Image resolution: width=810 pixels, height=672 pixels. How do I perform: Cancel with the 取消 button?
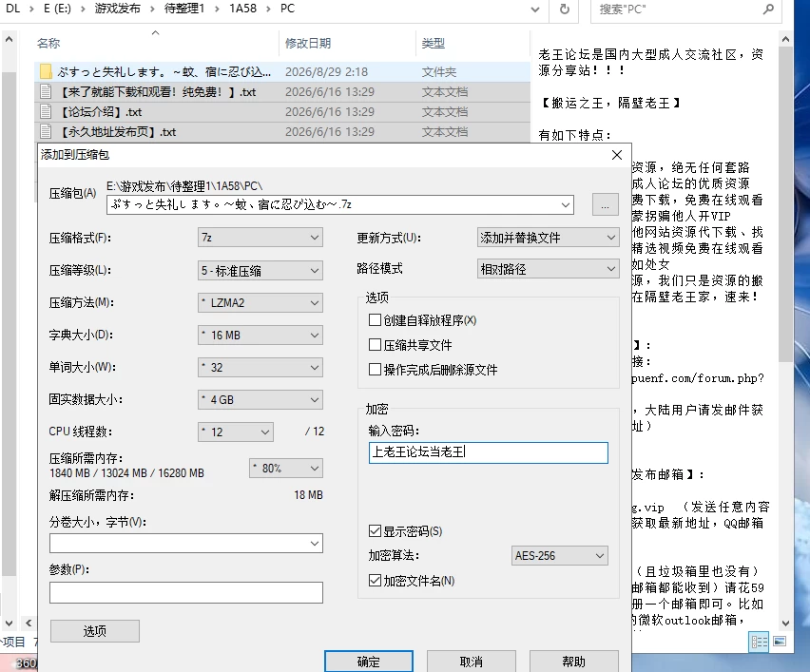[472, 662]
